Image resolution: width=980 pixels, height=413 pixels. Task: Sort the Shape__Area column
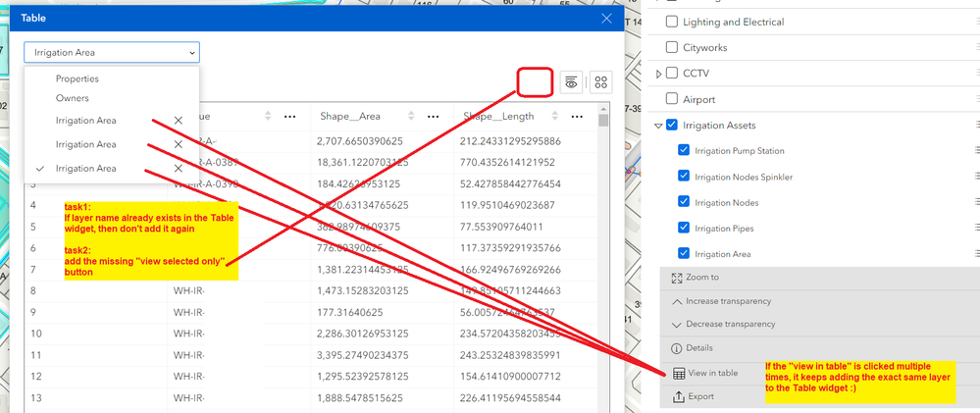[411, 116]
